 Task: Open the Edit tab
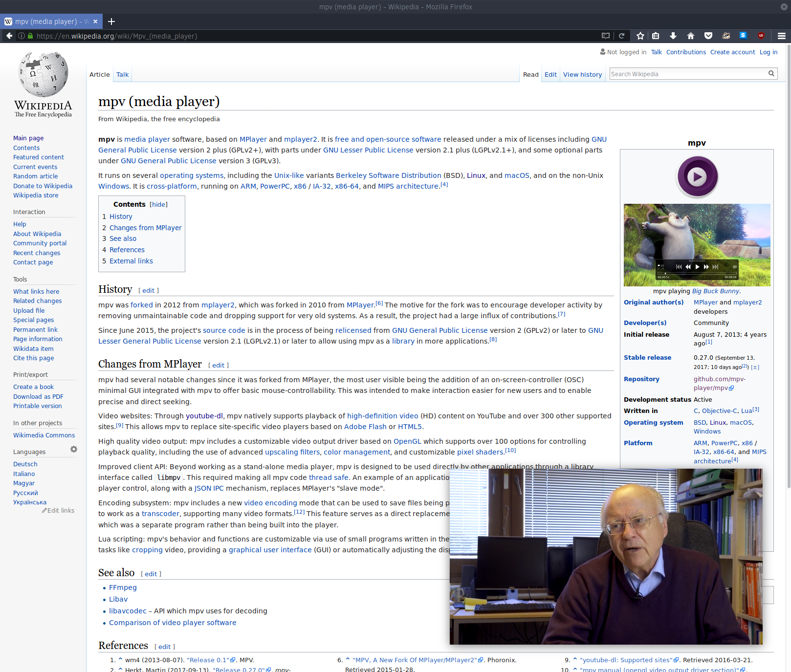pos(550,74)
